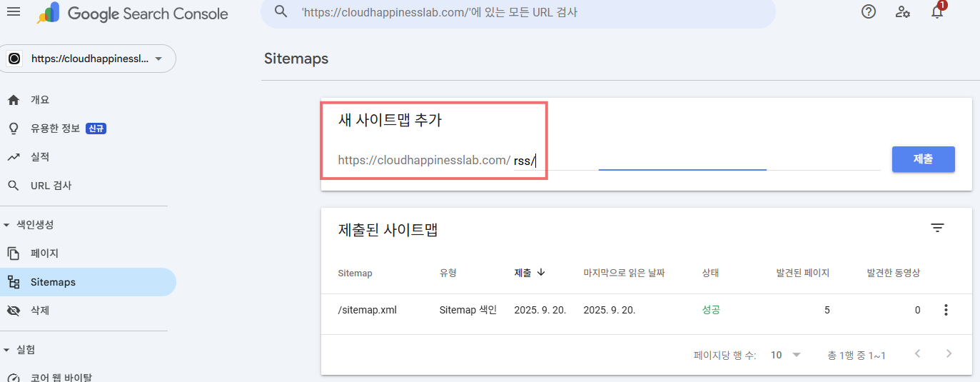Click the Sitemap 색인 type cell
This screenshot has height=382, width=980.
coord(468,310)
